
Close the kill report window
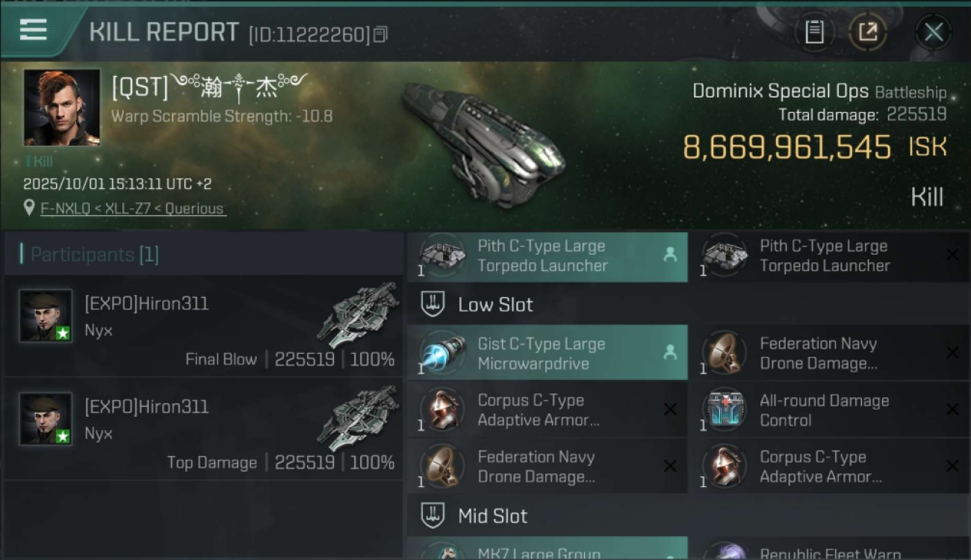[934, 32]
